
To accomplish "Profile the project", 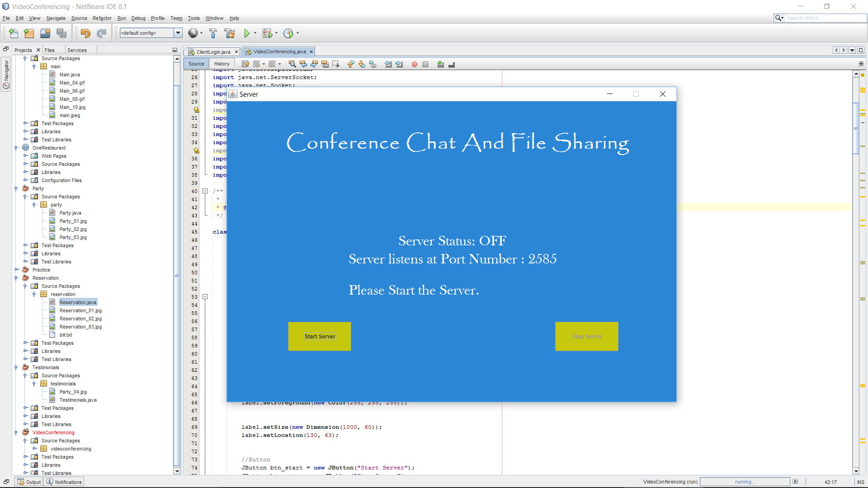I will [289, 33].
